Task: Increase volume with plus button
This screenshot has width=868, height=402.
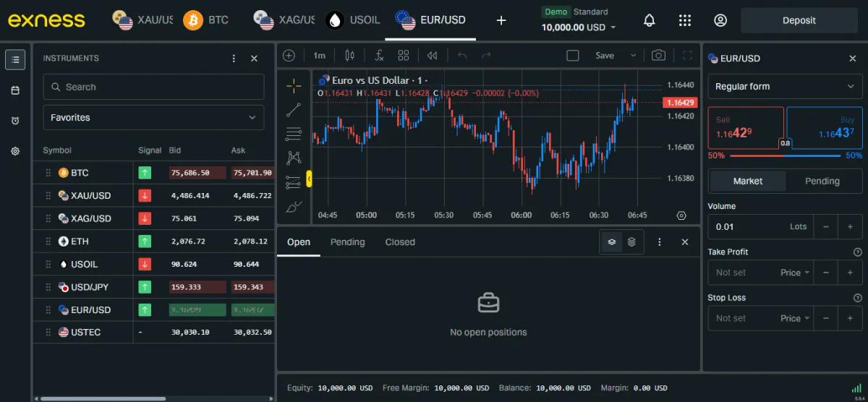Action: tap(850, 227)
